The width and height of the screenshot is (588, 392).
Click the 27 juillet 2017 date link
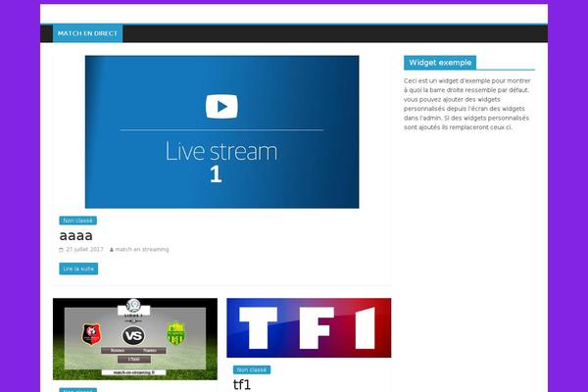pos(84,250)
